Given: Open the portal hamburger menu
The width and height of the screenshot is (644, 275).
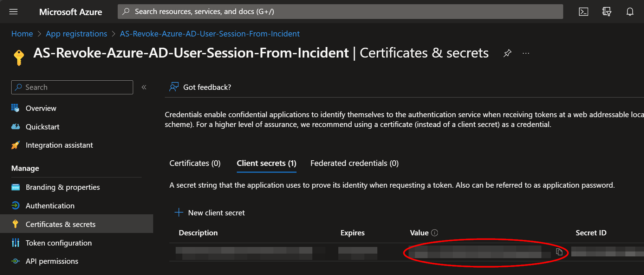Looking at the screenshot, I should (x=13, y=12).
